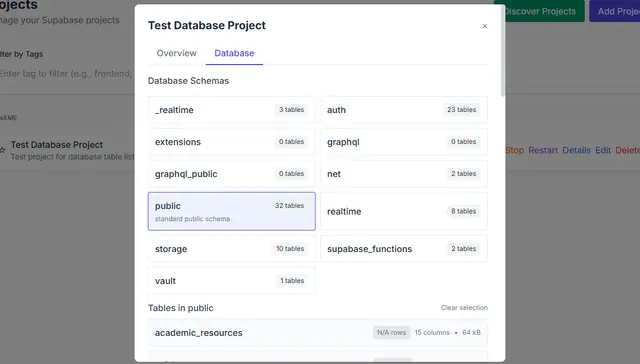This screenshot has height=364, width=640.
Task: Click the dialog vertical scrollbar
Action: 503,51
